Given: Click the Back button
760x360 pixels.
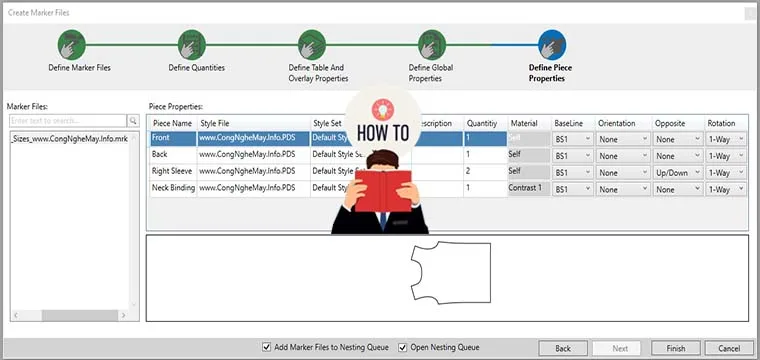Looking at the screenshot, I should tap(563, 348).
